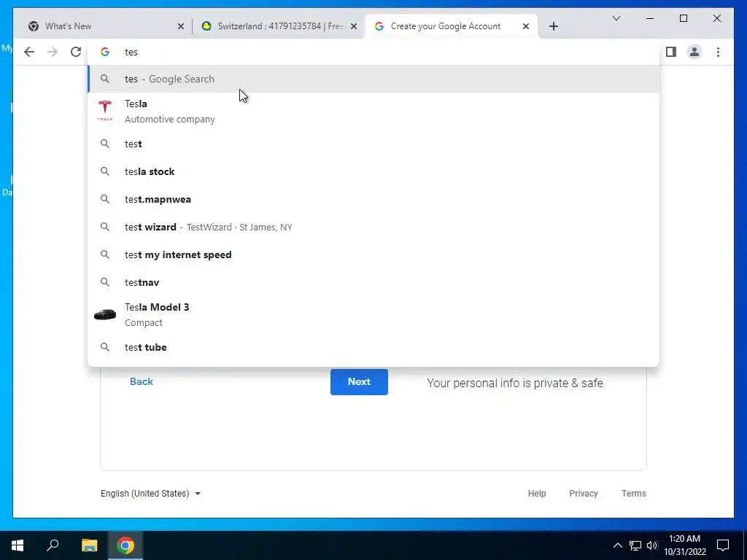The width and height of the screenshot is (747, 560).
Task: Show hidden system tray icons
Action: point(617,545)
